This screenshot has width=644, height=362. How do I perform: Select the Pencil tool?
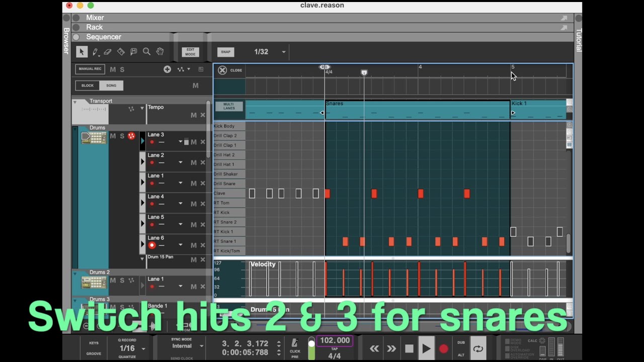tap(95, 52)
